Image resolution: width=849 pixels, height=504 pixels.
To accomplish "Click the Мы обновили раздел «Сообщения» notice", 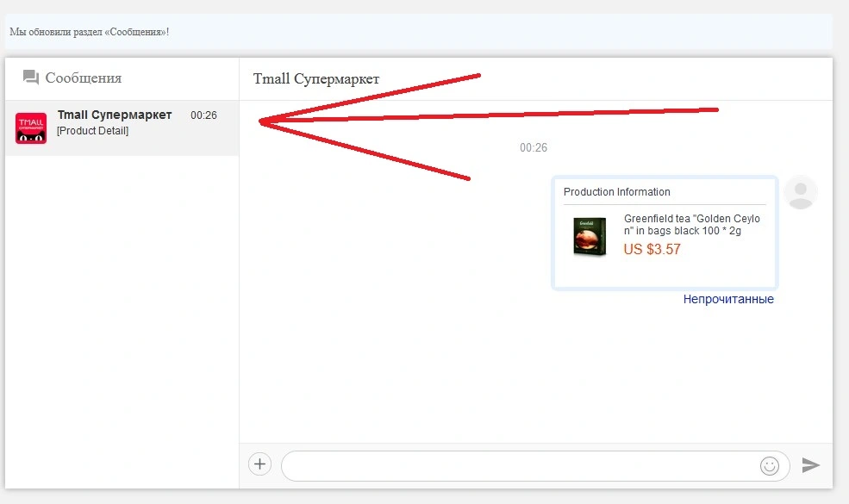I will [x=90, y=32].
